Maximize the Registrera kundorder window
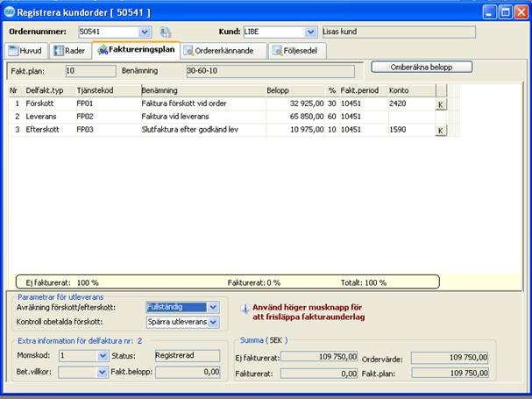Viewport: 532px width, 399px height. [505, 12]
